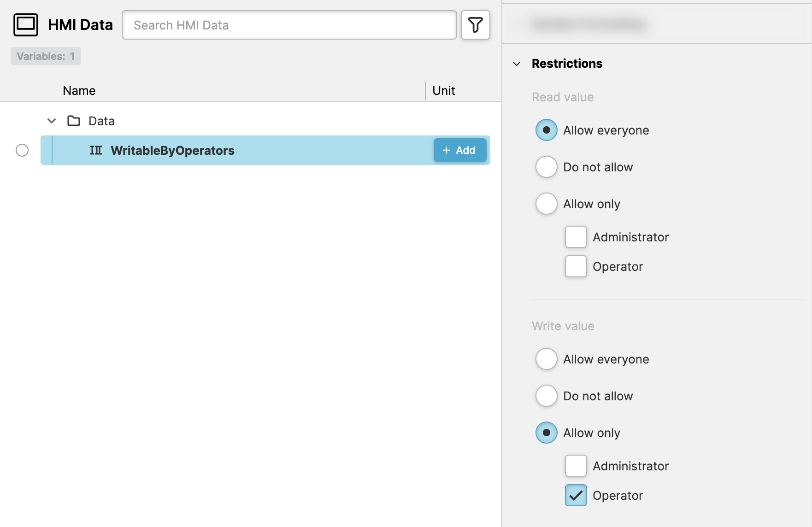812x527 pixels.
Task: Click the Data folder icon
Action: (74, 121)
